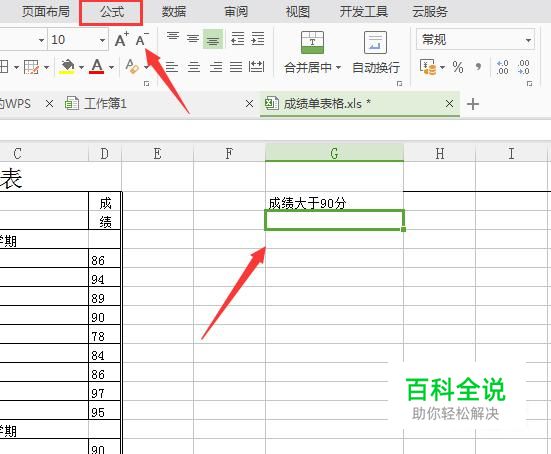The image size is (551, 454).
Task: Open the 云服务 tab
Action: [430, 12]
